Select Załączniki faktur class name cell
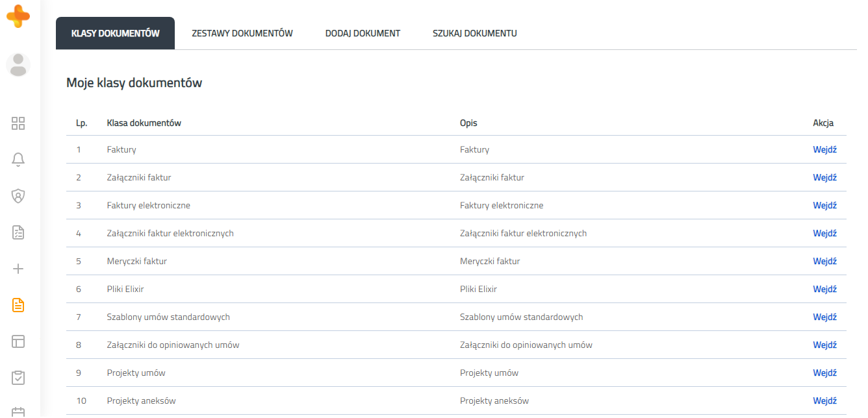 (x=139, y=178)
